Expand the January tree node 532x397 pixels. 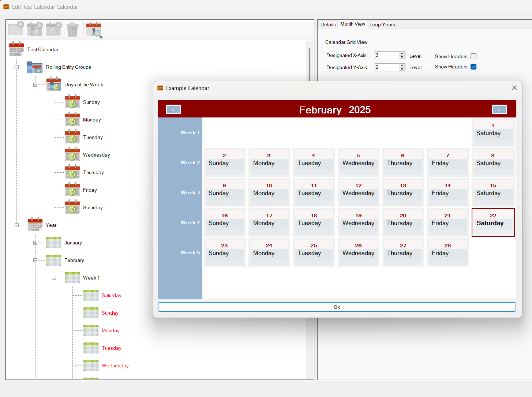[x=35, y=243]
